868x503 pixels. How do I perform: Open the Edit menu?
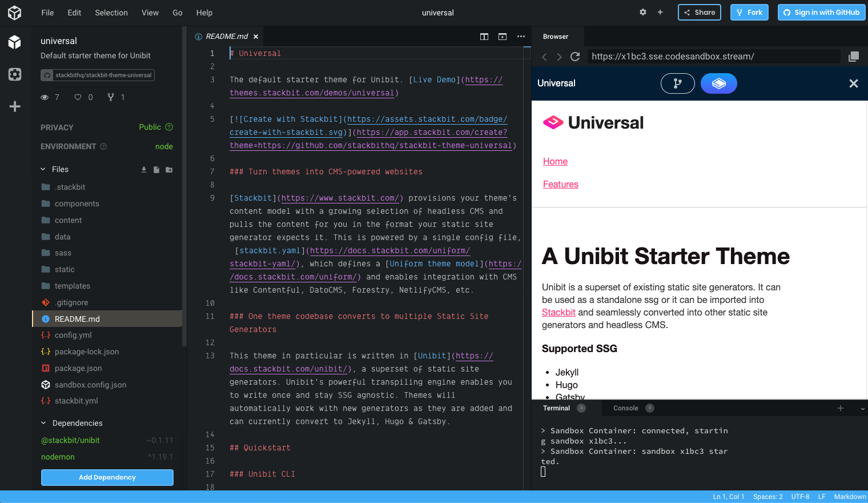74,13
